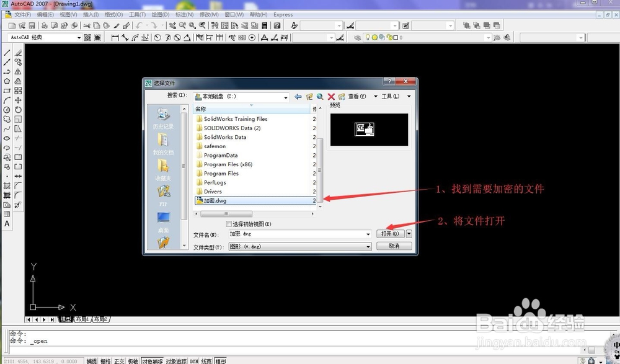Click the Undo arrow icon
This screenshot has height=364, width=620.
click(x=139, y=25)
